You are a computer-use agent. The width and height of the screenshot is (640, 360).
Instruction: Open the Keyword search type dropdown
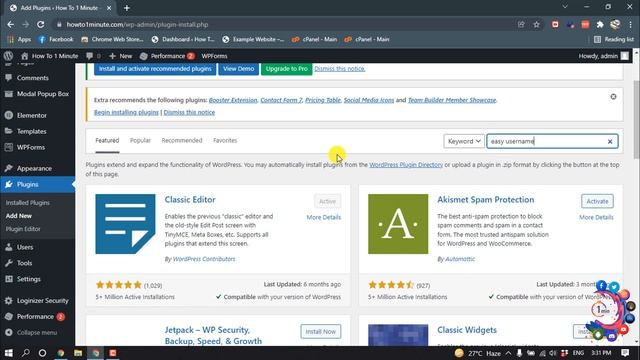coord(464,141)
